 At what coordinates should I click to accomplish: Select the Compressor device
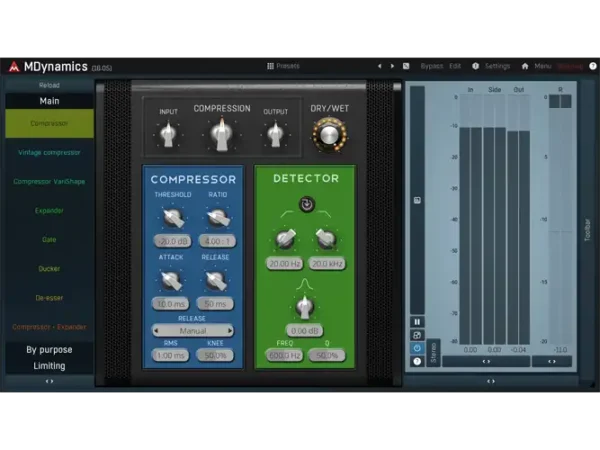49,123
